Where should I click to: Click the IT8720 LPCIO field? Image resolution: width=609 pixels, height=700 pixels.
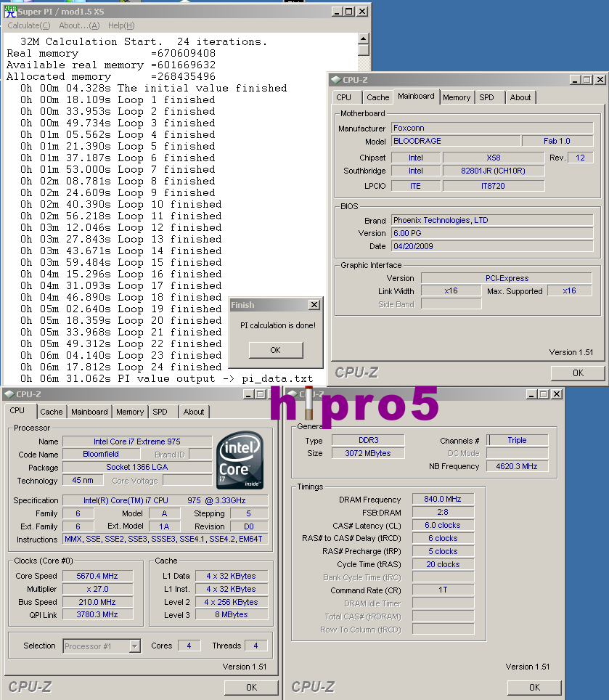click(x=494, y=186)
